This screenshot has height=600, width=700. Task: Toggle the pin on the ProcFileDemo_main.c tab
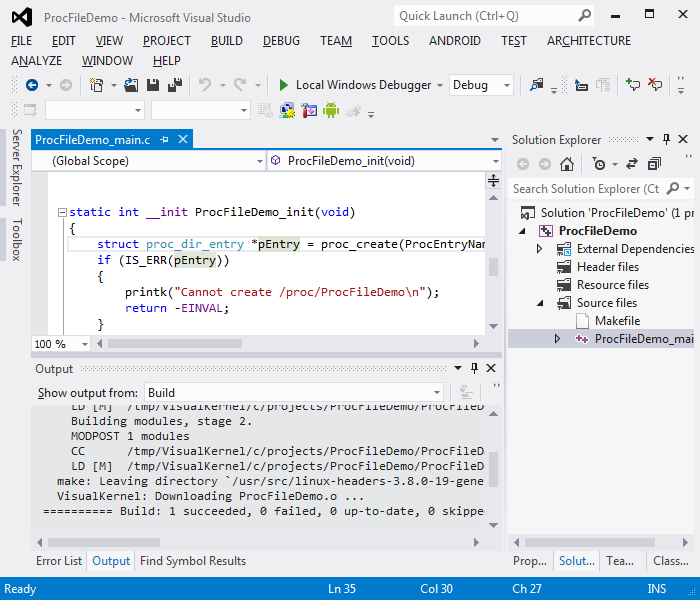pos(164,140)
